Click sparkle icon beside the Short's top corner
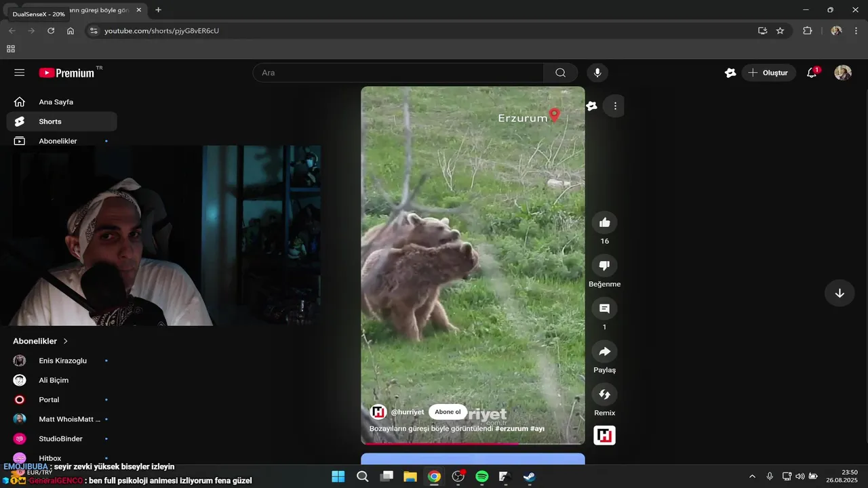Viewport: 868px width, 488px height. coord(592,106)
